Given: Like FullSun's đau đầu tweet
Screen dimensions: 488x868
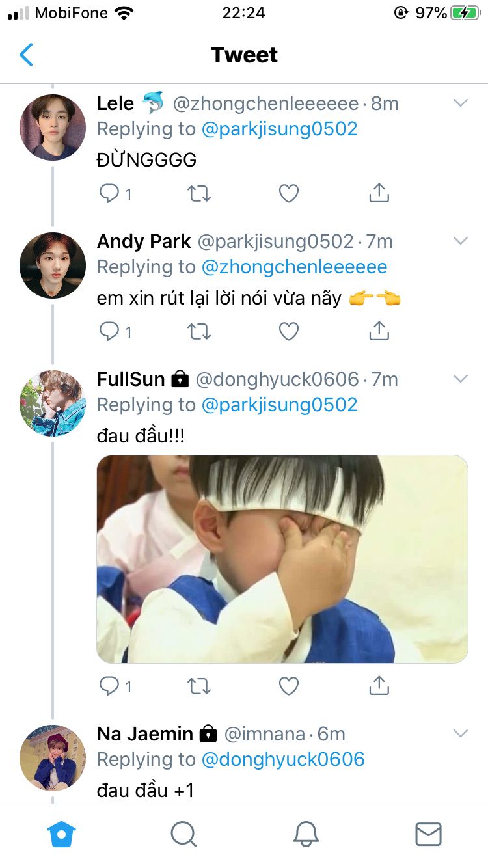Looking at the screenshot, I should click(x=288, y=686).
